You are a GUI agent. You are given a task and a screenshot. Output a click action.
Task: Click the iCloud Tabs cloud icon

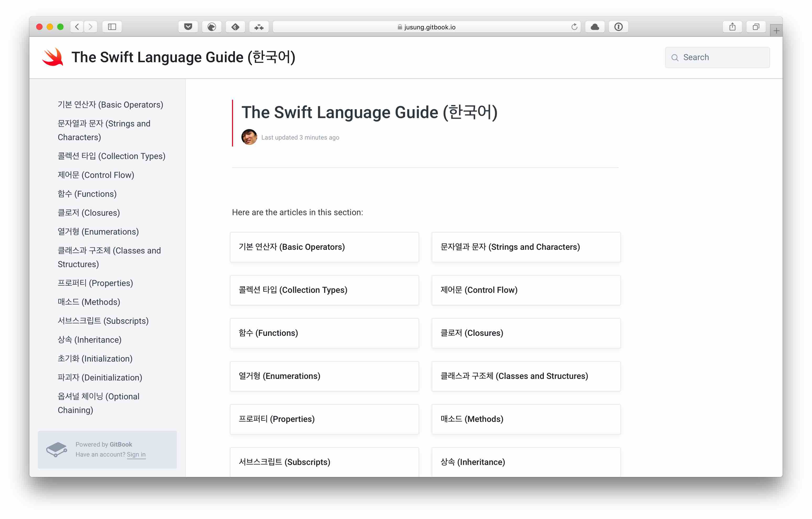click(x=595, y=27)
